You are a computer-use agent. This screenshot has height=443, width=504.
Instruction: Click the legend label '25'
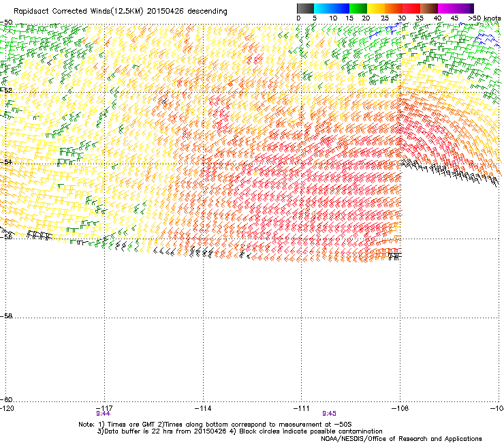[385, 18]
